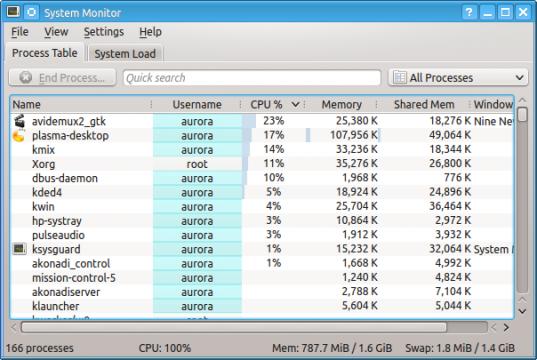Click the title bar help question-mark button
The height and width of the screenshot is (360, 537).
tap(469, 13)
